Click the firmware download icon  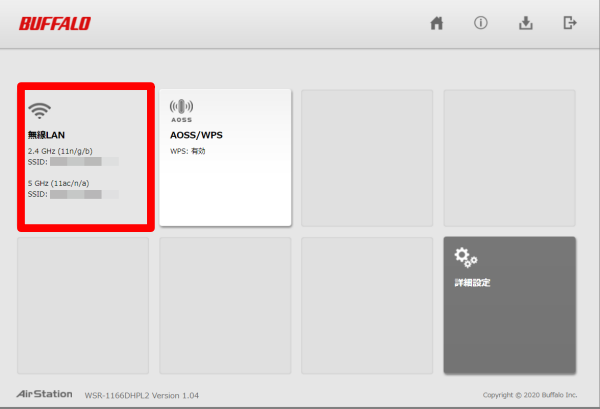coord(526,23)
